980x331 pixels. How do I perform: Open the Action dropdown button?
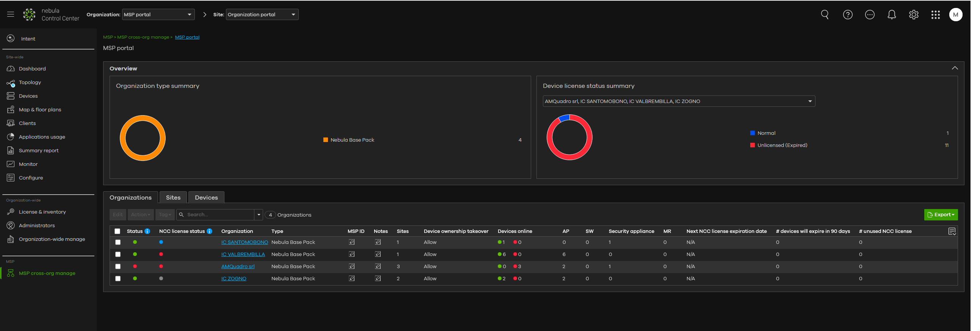pos(141,215)
